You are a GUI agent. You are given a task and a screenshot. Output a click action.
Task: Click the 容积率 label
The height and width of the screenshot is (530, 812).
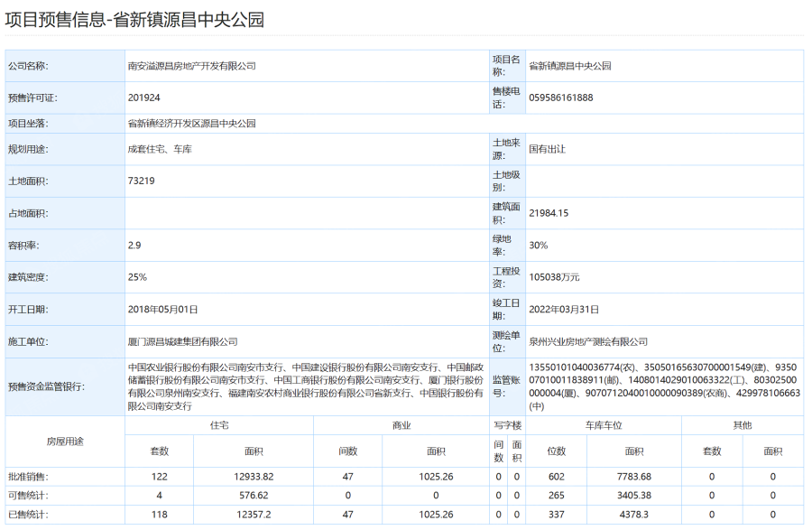coord(23,245)
